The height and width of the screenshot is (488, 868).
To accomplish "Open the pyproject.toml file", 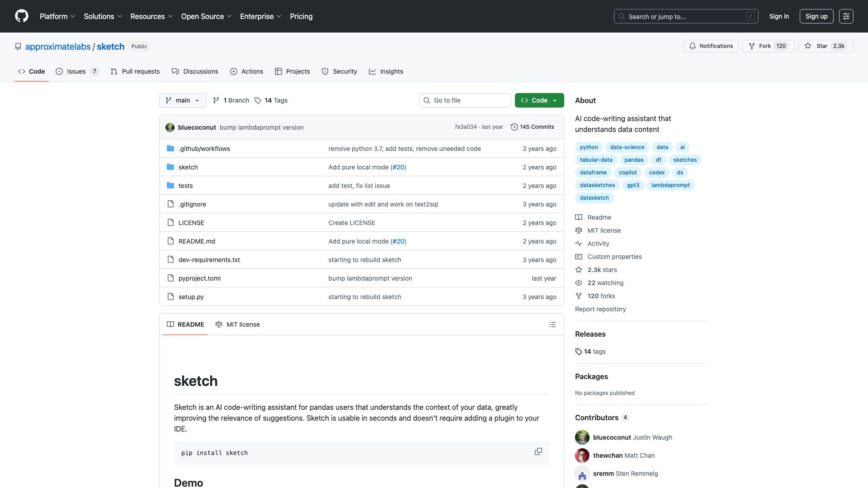I will (x=199, y=278).
